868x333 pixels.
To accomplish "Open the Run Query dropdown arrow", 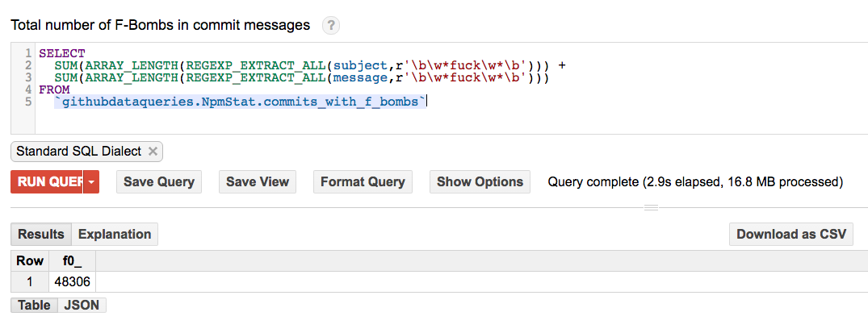I will (x=92, y=182).
